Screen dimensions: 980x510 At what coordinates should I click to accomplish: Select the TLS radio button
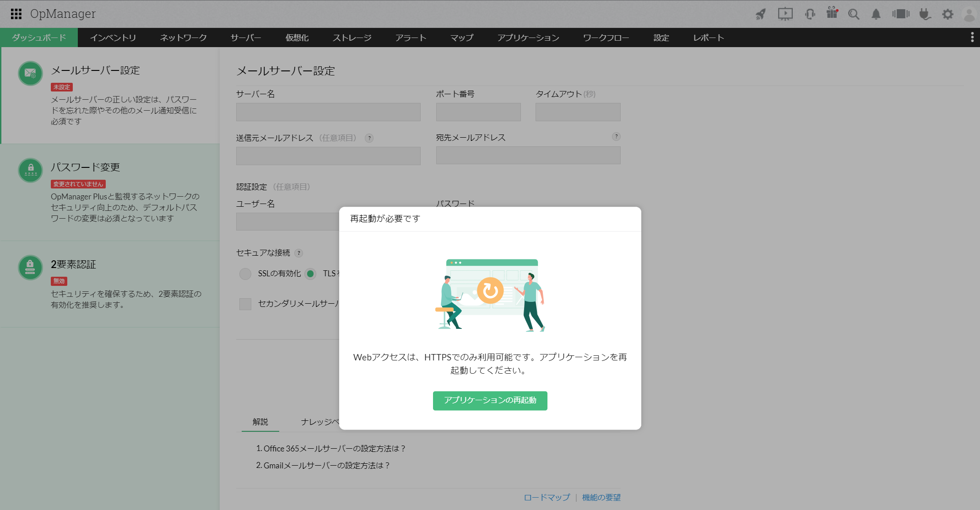coord(310,274)
